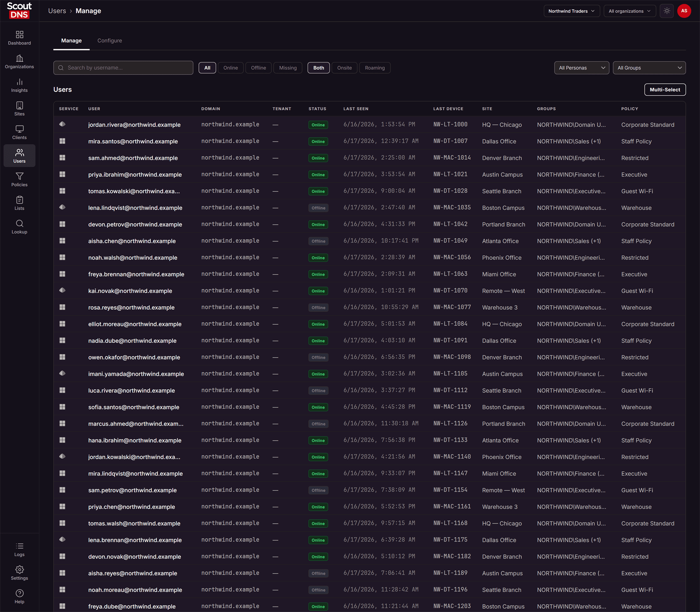The image size is (700, 612).
Task: Open user priya.ibrahim@northwind.example
Action: [x=135, y=174]
